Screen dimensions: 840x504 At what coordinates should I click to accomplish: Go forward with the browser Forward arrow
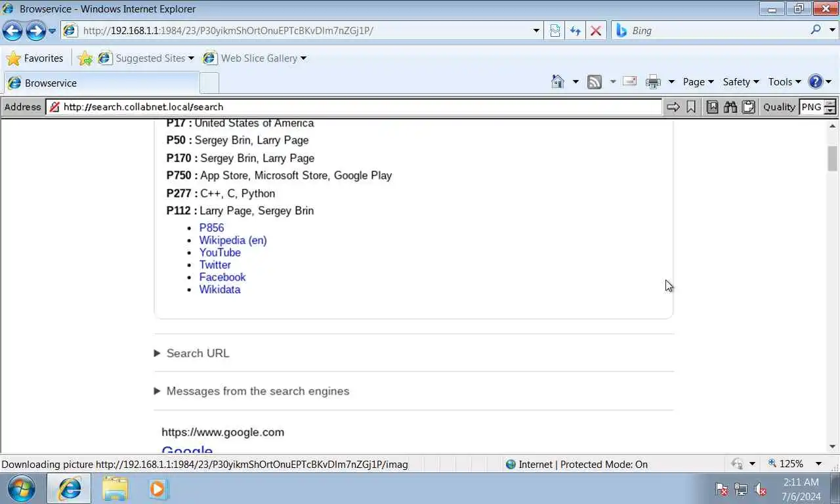35,30
